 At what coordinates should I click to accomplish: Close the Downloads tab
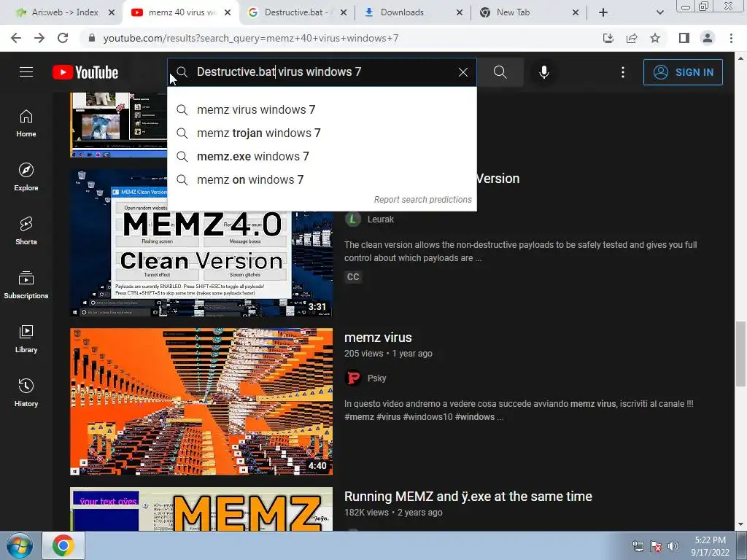[x=460, y=12]
